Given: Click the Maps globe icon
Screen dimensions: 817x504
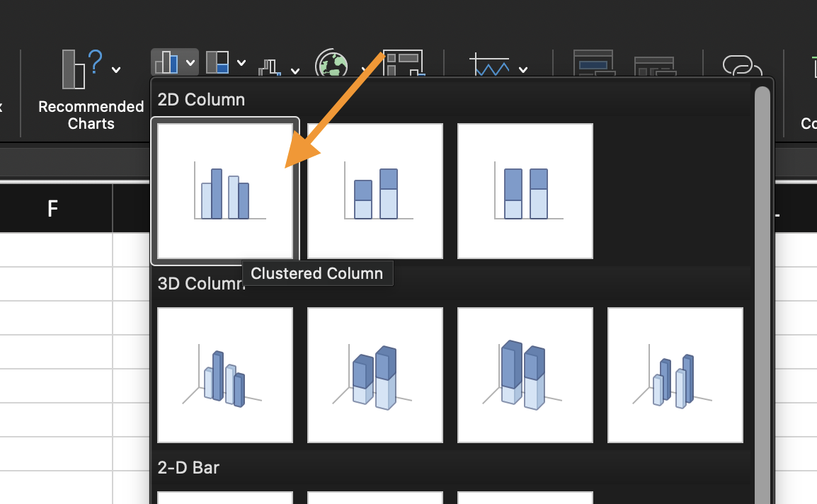Looking at the screenshot, I should tap(330, 64).
